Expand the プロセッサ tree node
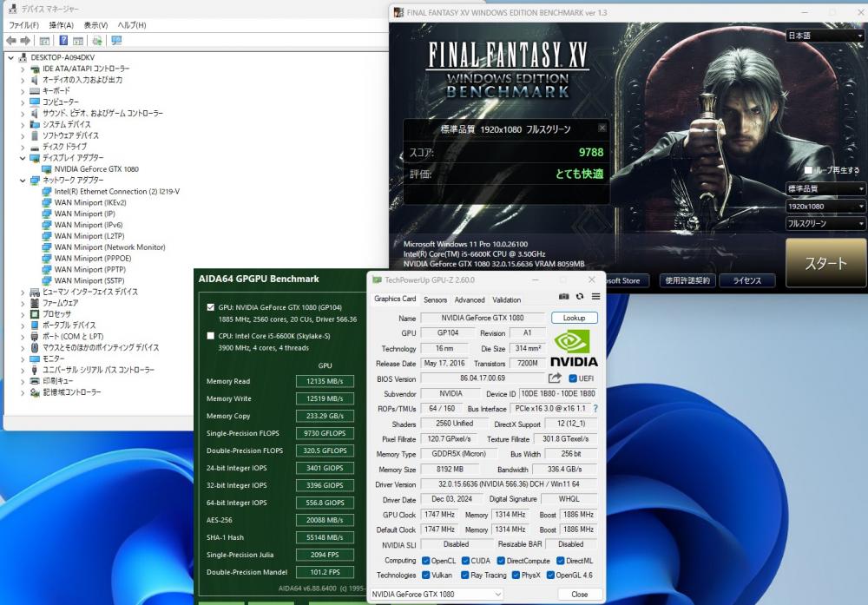 point(23,314)
